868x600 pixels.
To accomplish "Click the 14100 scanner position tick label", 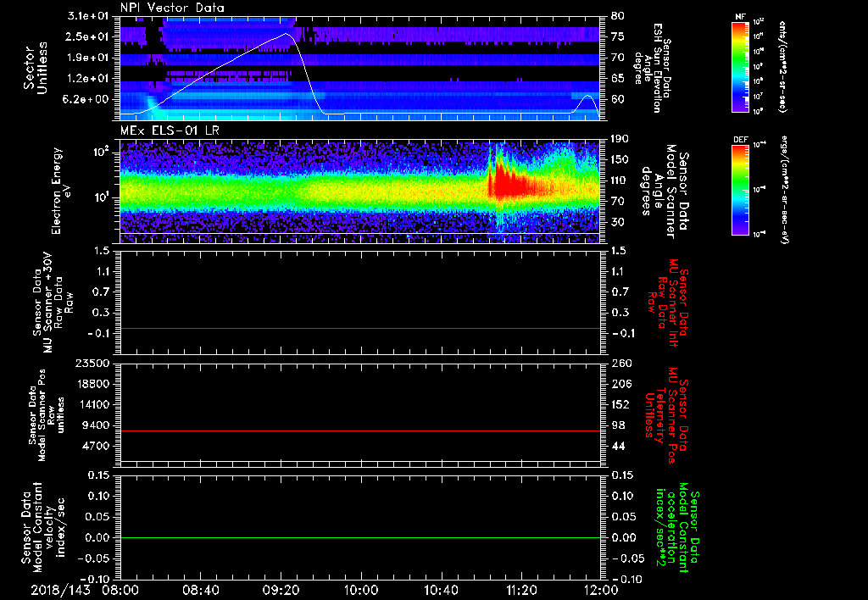I will coord(93,404).
